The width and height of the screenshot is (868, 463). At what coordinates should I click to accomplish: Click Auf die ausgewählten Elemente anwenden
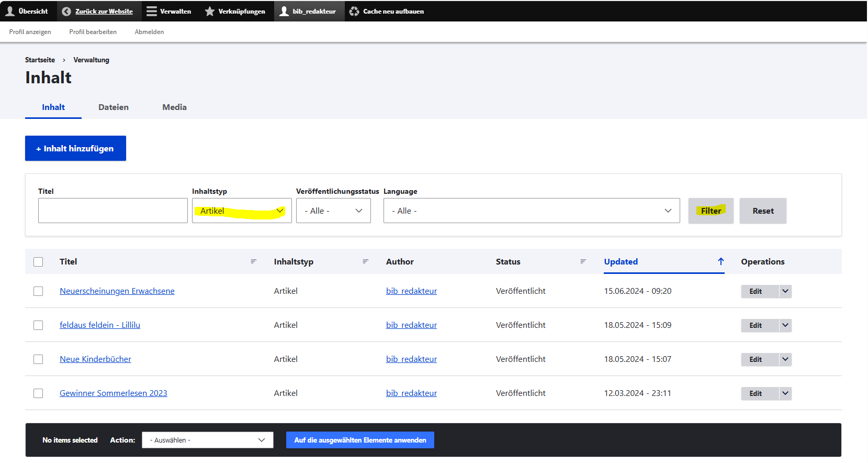[360, 440]
